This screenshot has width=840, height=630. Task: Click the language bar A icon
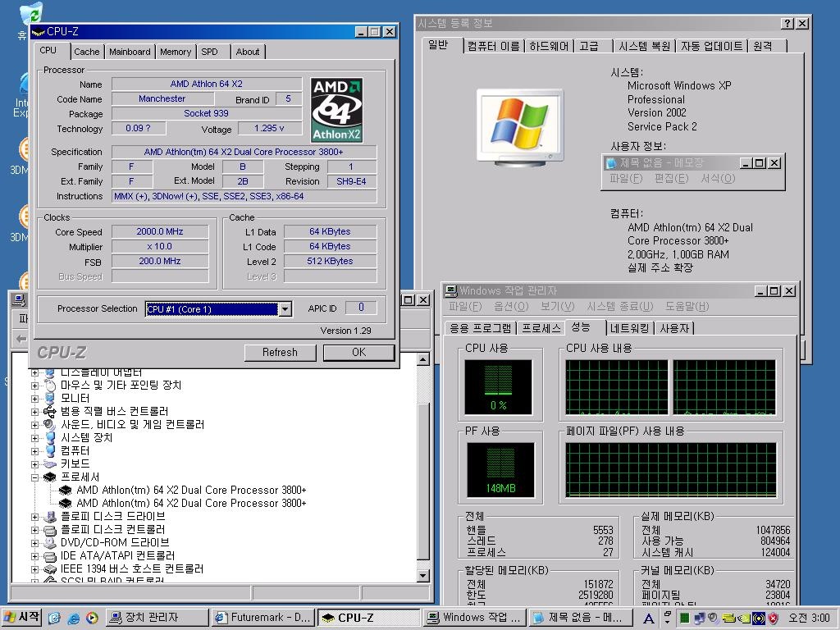(x=648, y=619)
